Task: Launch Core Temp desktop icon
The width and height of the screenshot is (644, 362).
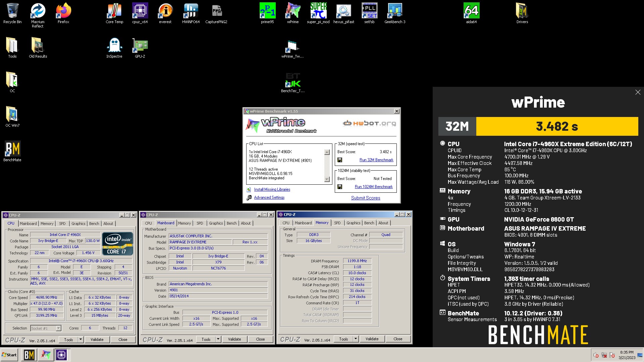Action: pos(114,13)
